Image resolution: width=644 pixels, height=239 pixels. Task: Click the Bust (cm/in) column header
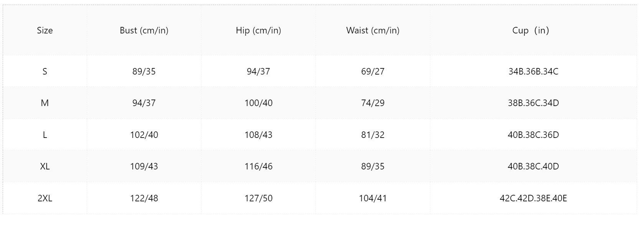tap(144, 30)
